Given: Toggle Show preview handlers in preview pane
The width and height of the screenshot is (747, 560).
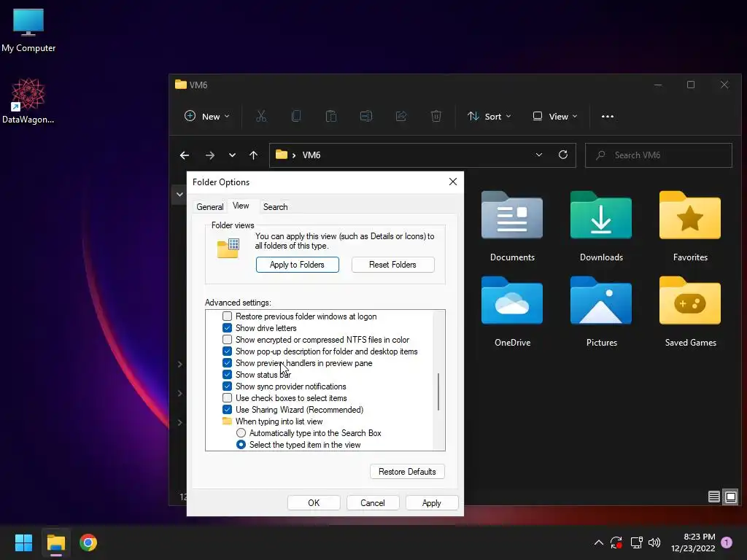Looking at the screenshot, I should pos(228,363).
